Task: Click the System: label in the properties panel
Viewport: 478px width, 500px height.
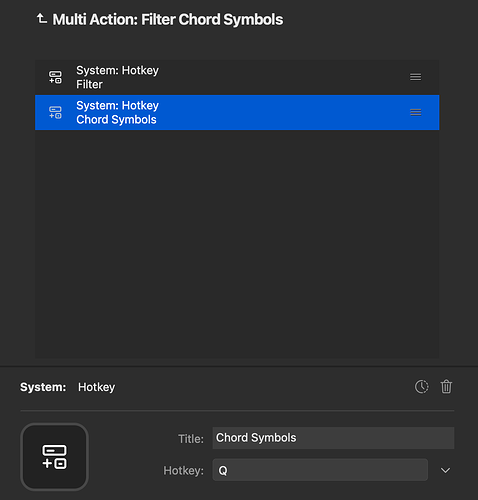Action: coord(43,387)
